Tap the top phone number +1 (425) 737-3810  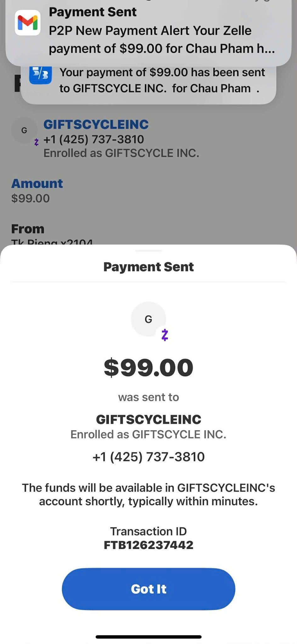pyautogui.click(x=94, y=139)
